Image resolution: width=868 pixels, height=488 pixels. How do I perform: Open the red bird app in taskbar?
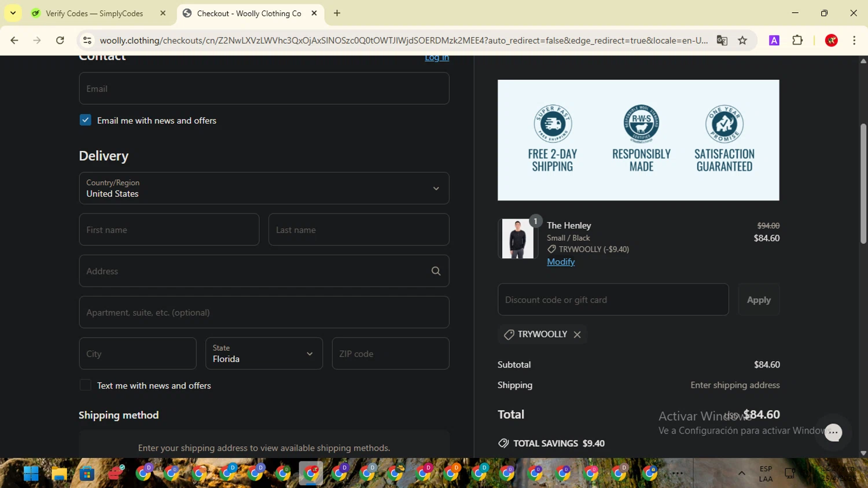[x=115, y=474]
